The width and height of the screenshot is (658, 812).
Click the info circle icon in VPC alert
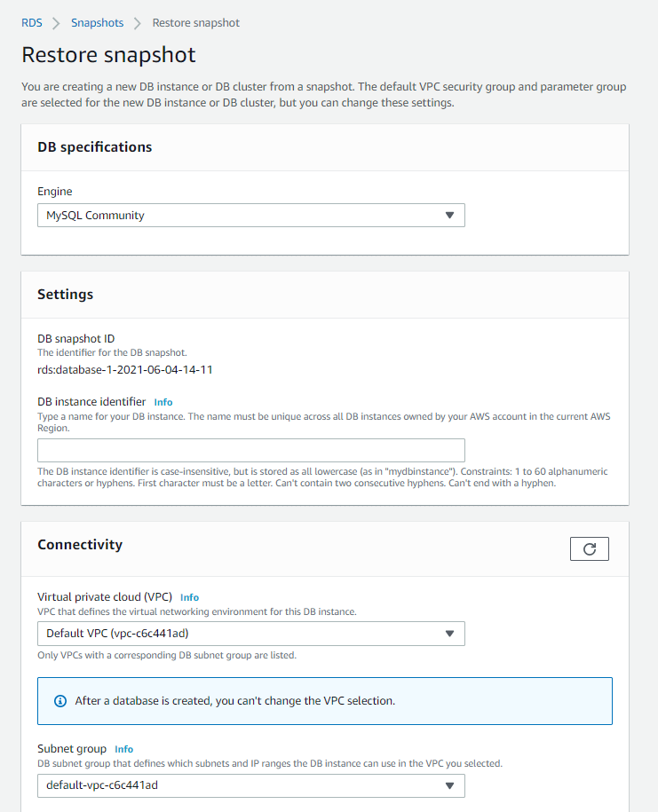(60, 701)
